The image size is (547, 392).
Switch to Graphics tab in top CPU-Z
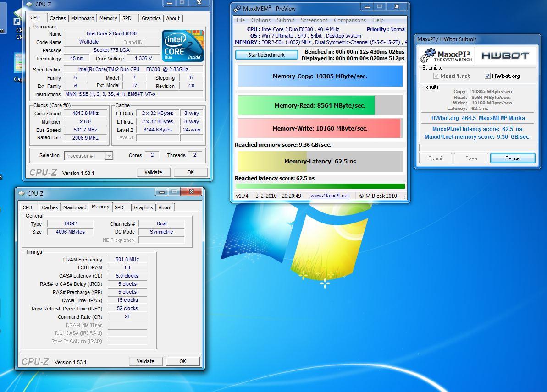tap(151, 18)
